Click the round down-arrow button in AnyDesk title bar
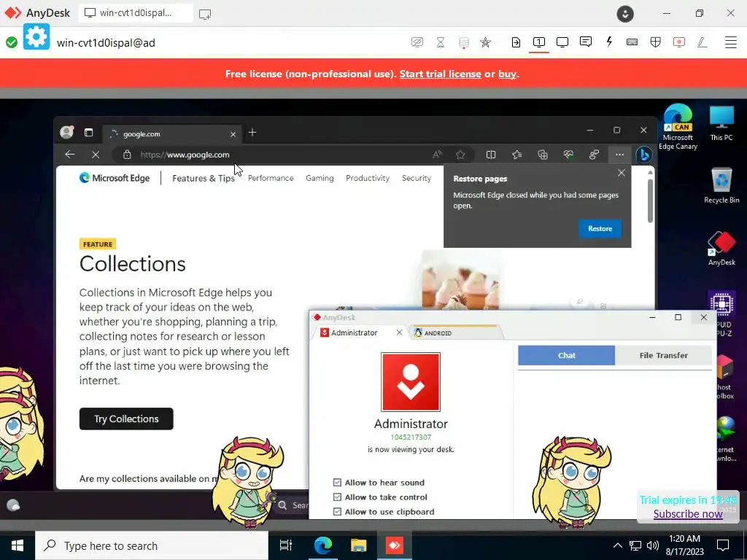747x560 pixels. [625, 13]
